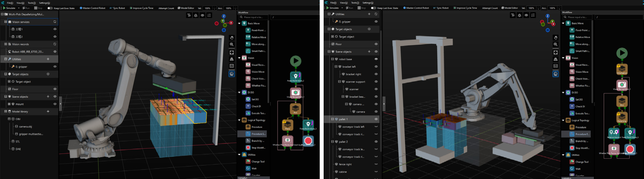Click the Palletizing step node in the workflow
The image size is (644, 179).
pyautogui.click(x=622, y=117)
